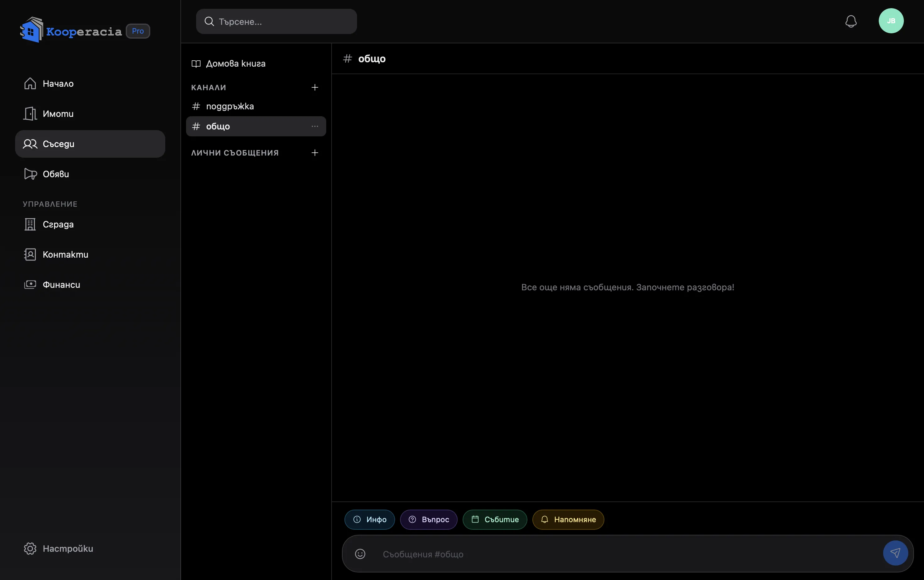This screenshot has width=924, height=580.
Task: Start new personal message with plus icon
Action: click(x=315, y=153)
